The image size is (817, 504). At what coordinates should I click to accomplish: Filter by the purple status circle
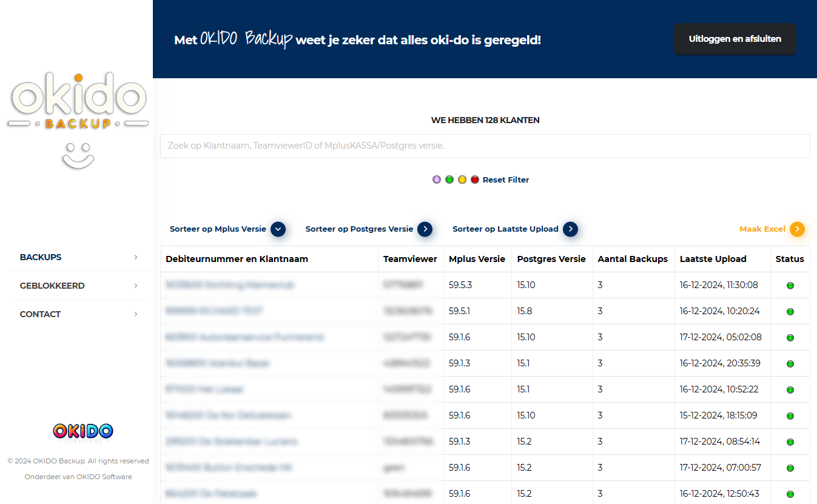pyautogui.click(x=437, y=180)
